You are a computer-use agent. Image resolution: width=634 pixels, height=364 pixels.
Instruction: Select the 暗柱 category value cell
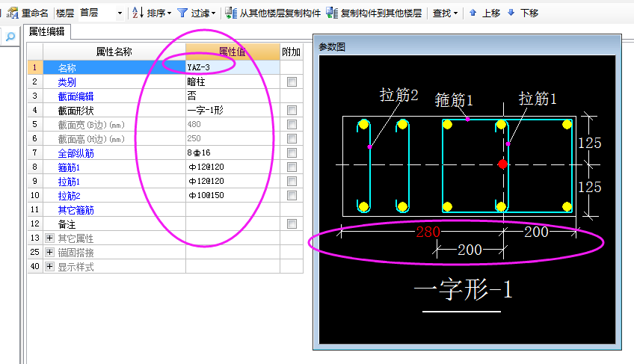[233, 81]
